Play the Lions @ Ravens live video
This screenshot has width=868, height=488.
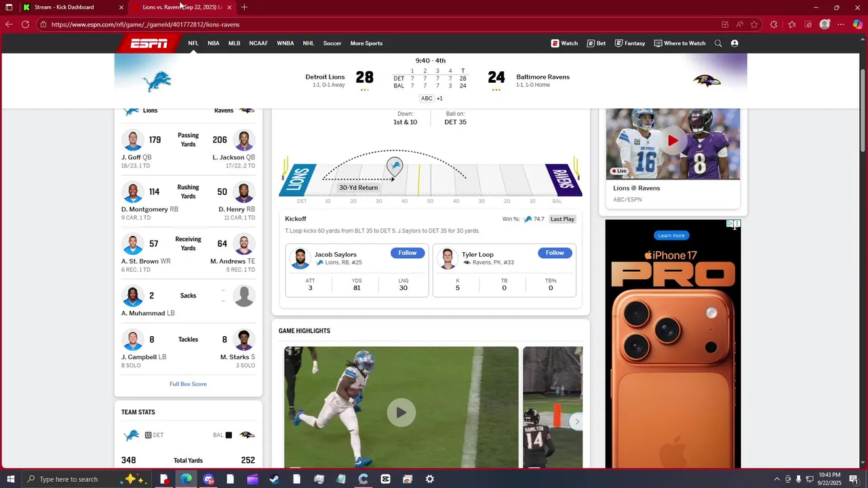[x=673, y=141]
